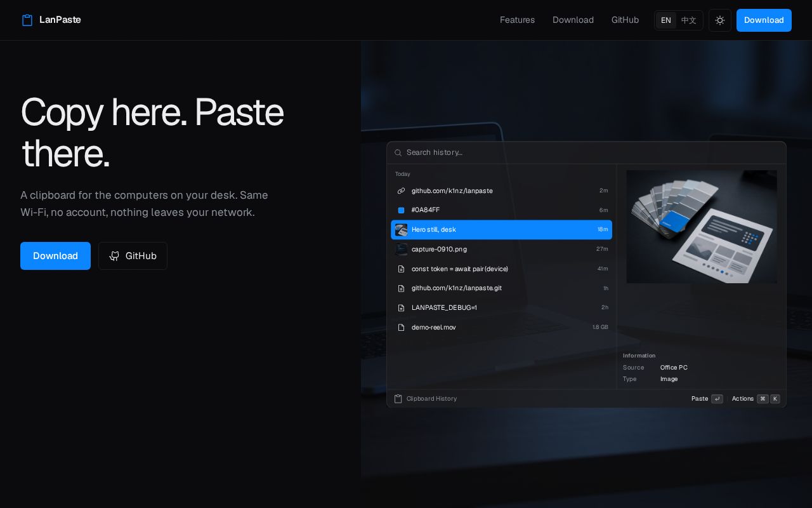Image resolution: width=812 pixels, height=508 pixels.
Task: Click the large preview image of swatches
Action: coord(702,227)
